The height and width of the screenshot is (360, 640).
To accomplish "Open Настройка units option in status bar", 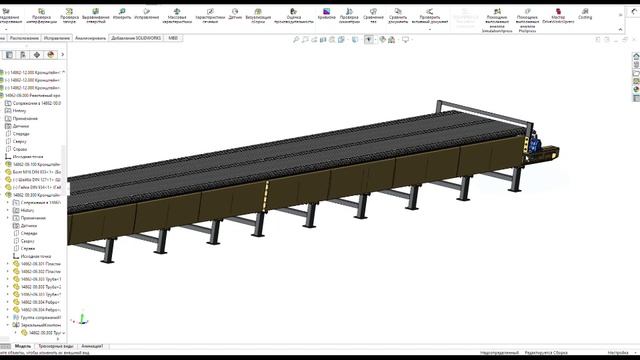I will [618, 353].
